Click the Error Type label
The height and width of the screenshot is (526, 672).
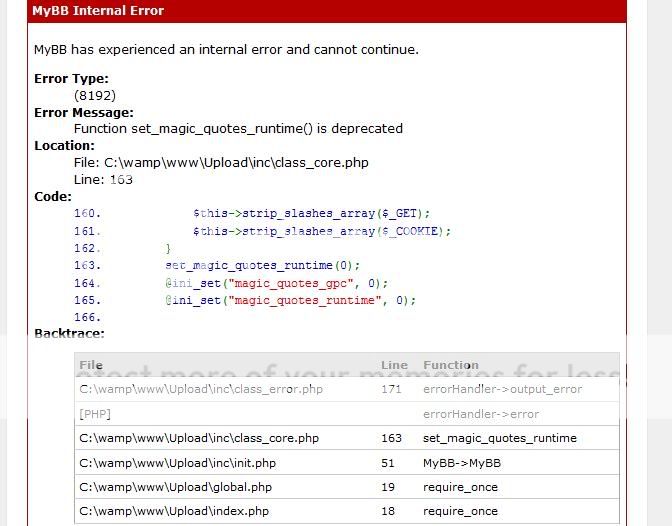pyautogui.click(x=71, y=79)
